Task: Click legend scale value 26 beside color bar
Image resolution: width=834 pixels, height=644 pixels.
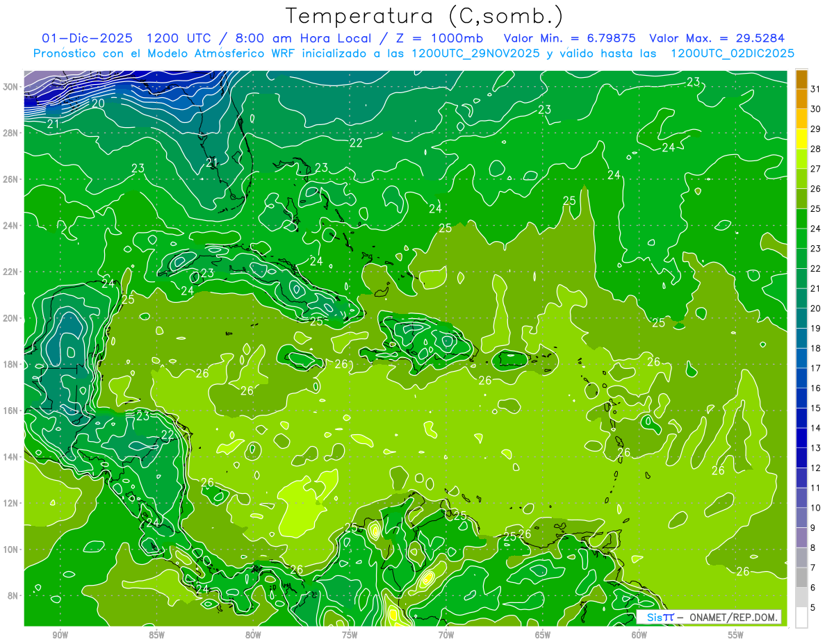Action: (816, 189)
